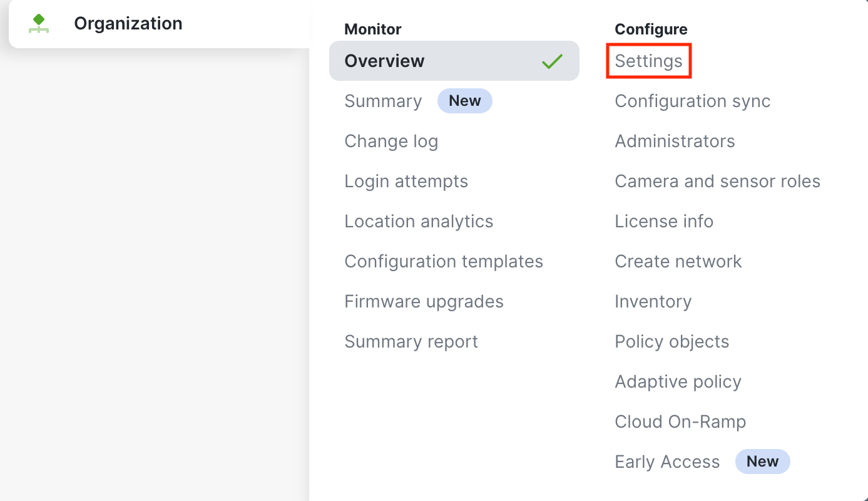Select Configuration templates

point(444,262)
